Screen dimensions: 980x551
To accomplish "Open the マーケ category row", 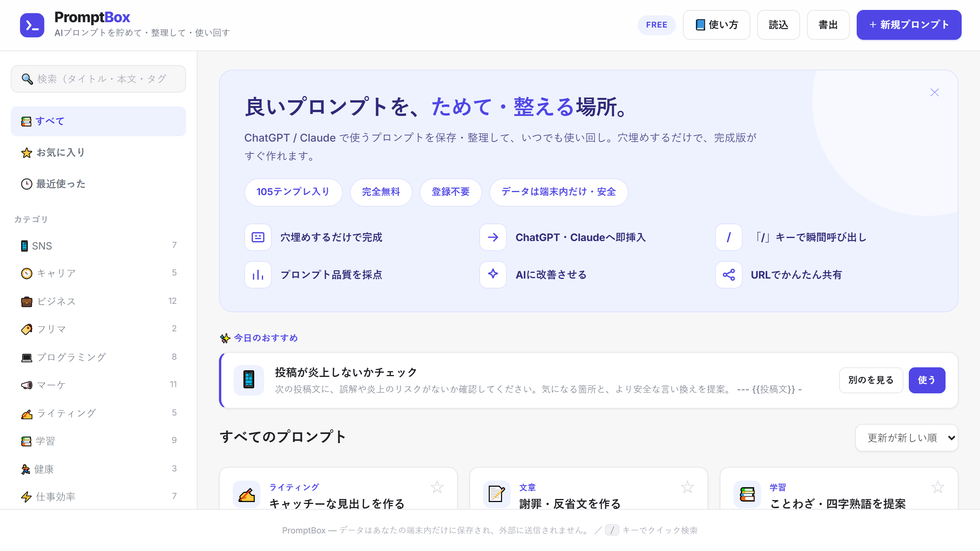I will 98,385.
